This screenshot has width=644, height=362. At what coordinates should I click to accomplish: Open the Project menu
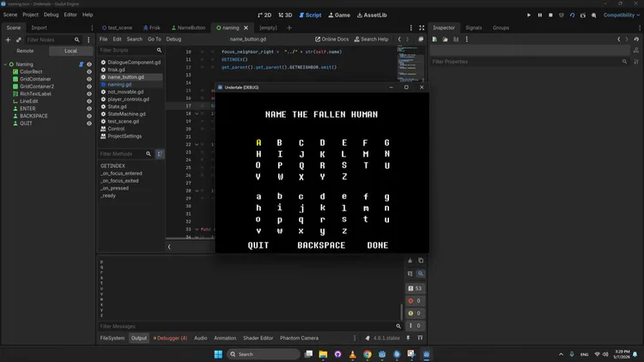30,15
